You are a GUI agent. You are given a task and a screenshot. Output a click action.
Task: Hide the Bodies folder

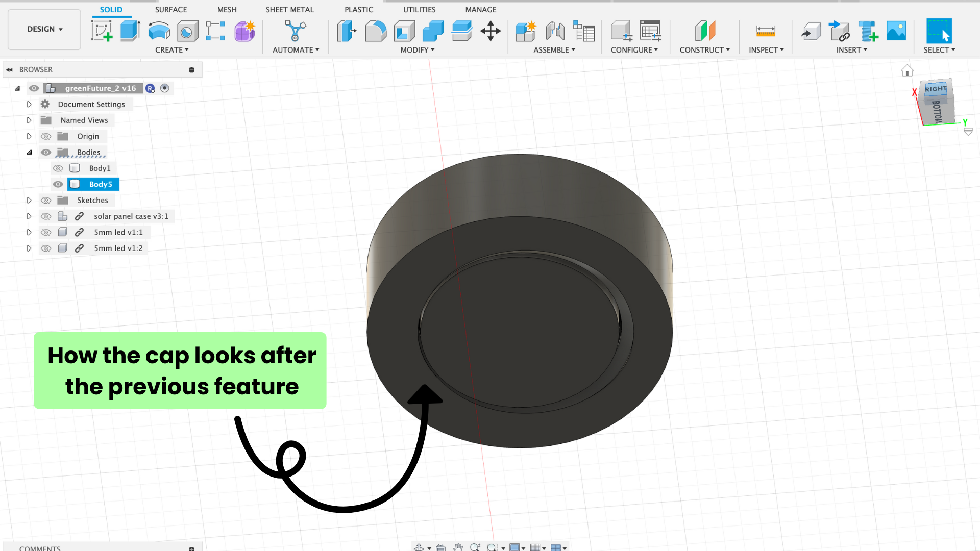(46, 152)
